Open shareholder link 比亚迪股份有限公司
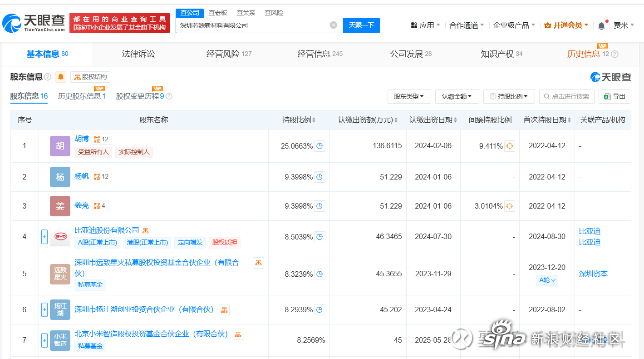This screenshot has width=644, height=359. click(x=107, y=230)
